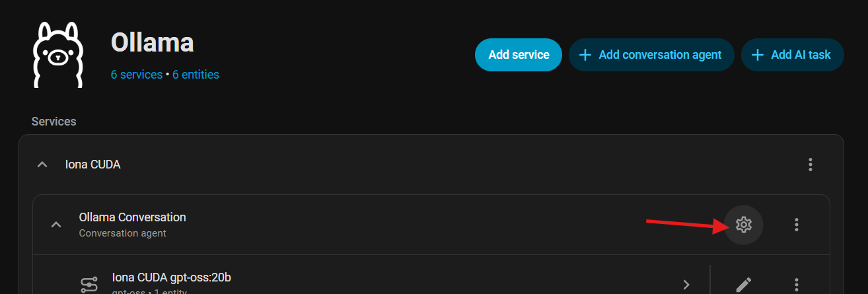Collapse the Ollama Conversation subsection
This screenshot has width=868, height=294.
point(57,225)
